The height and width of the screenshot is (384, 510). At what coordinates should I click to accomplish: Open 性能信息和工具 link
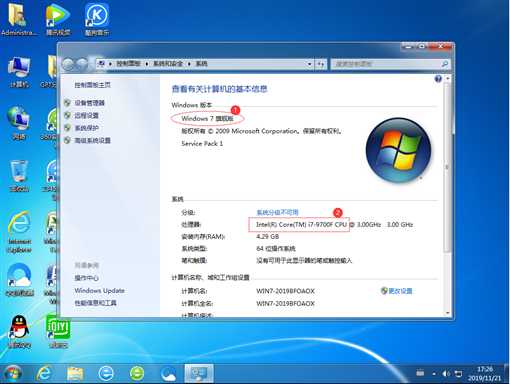point(95,303)
